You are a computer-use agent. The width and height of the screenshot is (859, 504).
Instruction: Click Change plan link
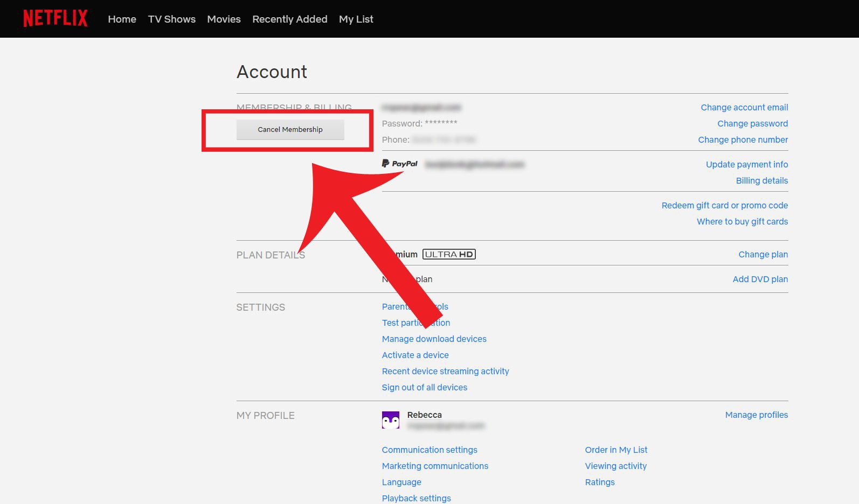tap(763, 255)
